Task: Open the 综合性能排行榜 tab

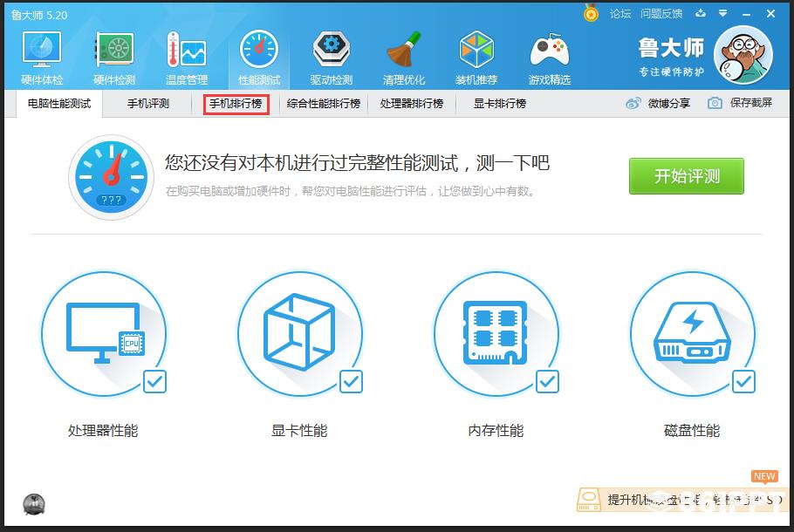Action: click(x=323, y=104)
